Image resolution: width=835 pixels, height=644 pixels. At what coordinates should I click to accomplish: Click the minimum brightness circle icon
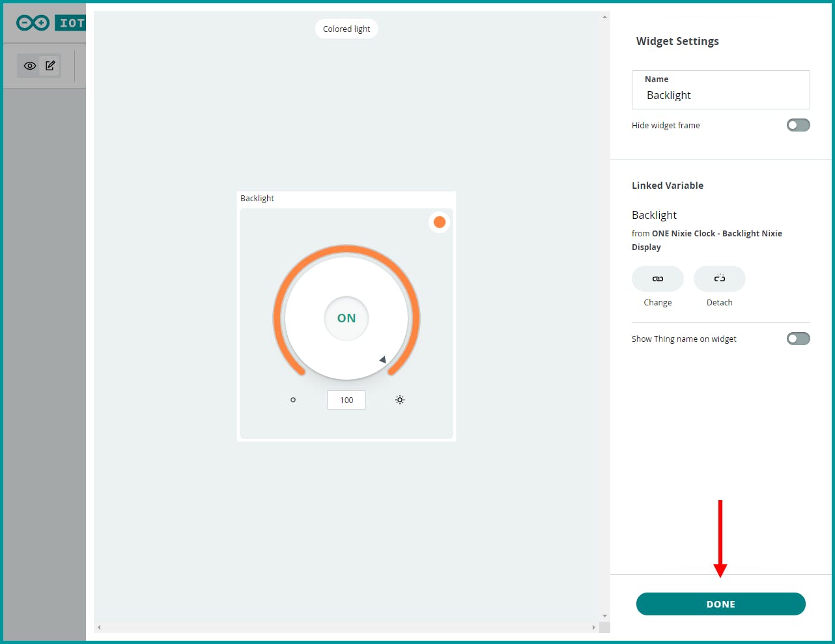[293, 400]
